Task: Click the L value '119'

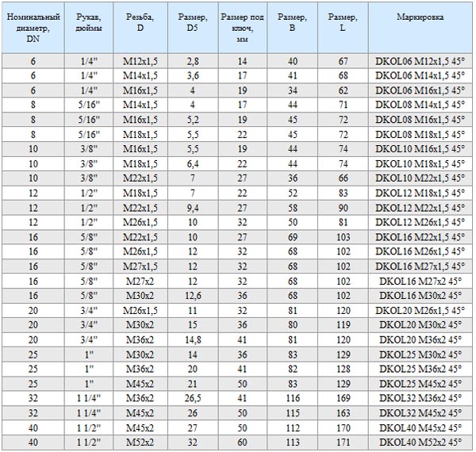Action: [344, 325]
